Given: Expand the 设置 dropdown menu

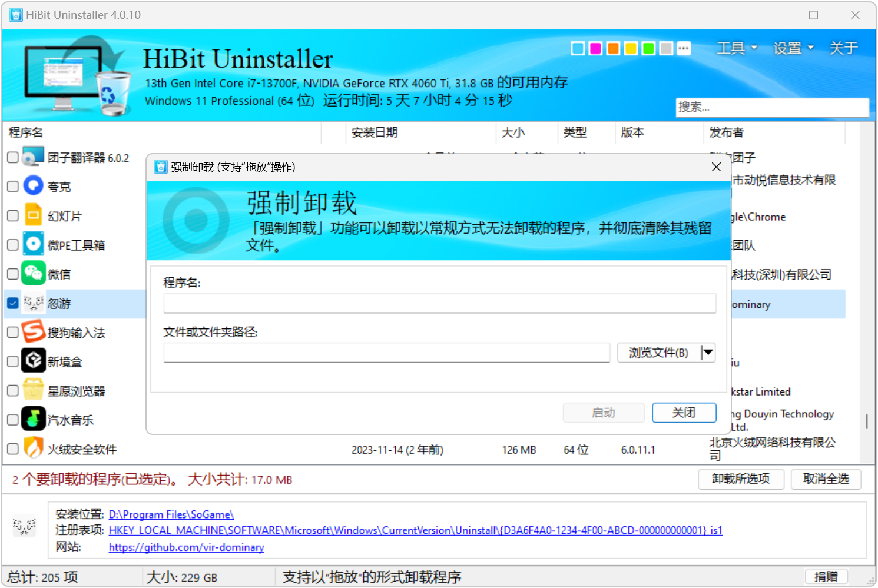Looking at the screenshot, I should [793, 48].
